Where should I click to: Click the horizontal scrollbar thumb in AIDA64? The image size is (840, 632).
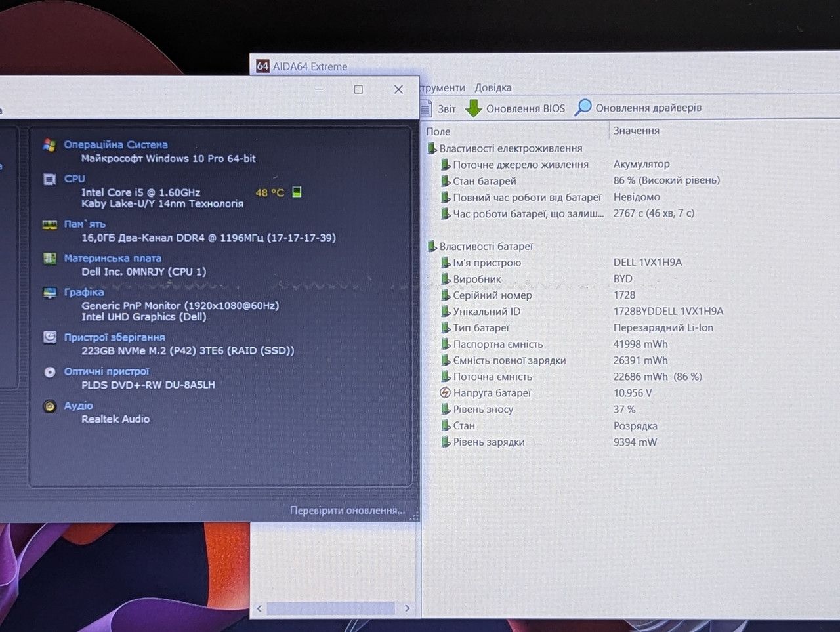click(x=331, y=608)
